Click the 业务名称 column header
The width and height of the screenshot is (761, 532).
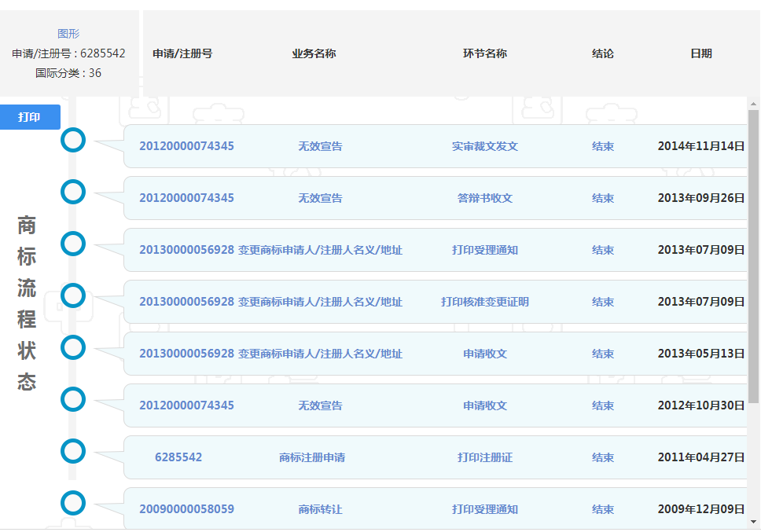click(313, 54)
